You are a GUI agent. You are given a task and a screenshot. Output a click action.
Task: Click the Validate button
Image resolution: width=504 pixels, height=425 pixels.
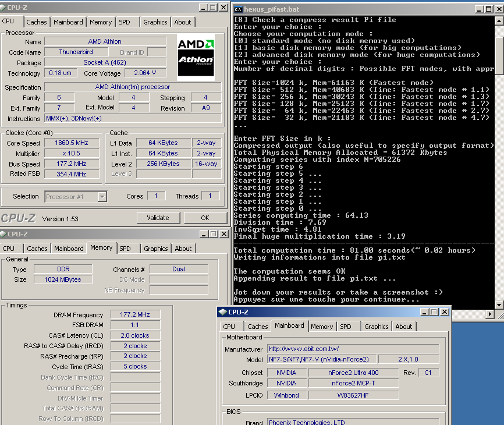tap(158, 218)
